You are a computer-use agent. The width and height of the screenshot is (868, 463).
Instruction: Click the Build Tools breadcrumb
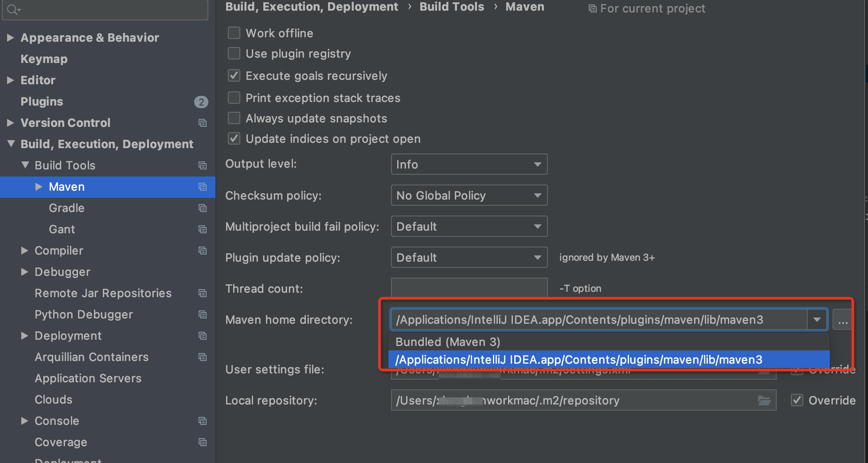[x=452, y=7]
